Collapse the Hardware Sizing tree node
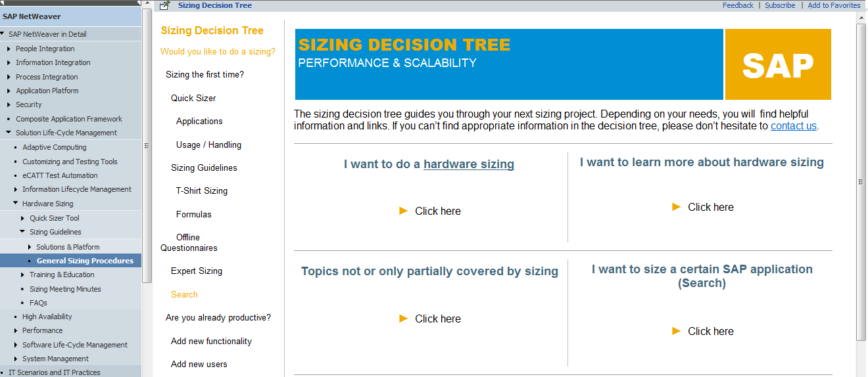868x377 pixels. tap(15, 204)
